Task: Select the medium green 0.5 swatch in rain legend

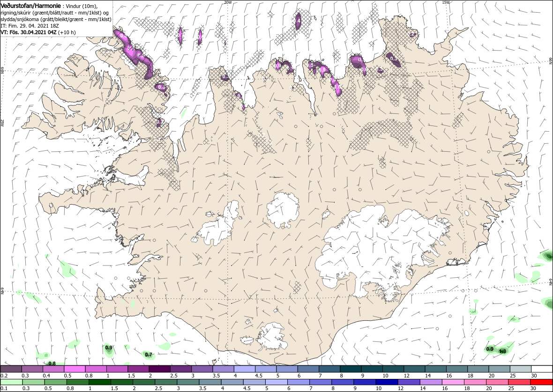Action: [x=55, y=382]
